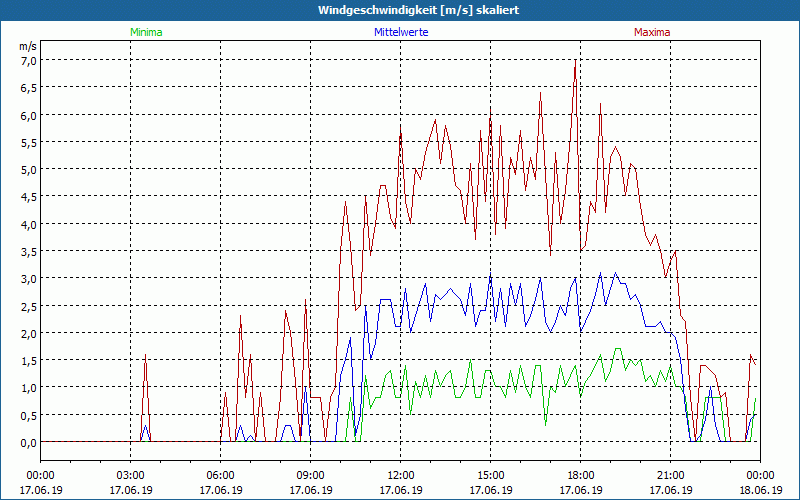Viewport: 800px width, 500px height.
Task: Click the '21:00' time axis label
Action: (x=670, y=476)
